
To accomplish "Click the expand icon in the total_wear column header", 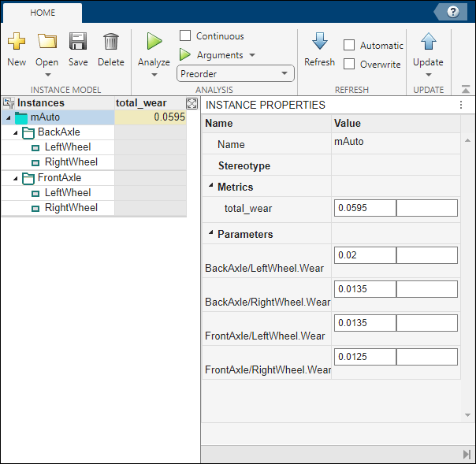I will [192, 103].
